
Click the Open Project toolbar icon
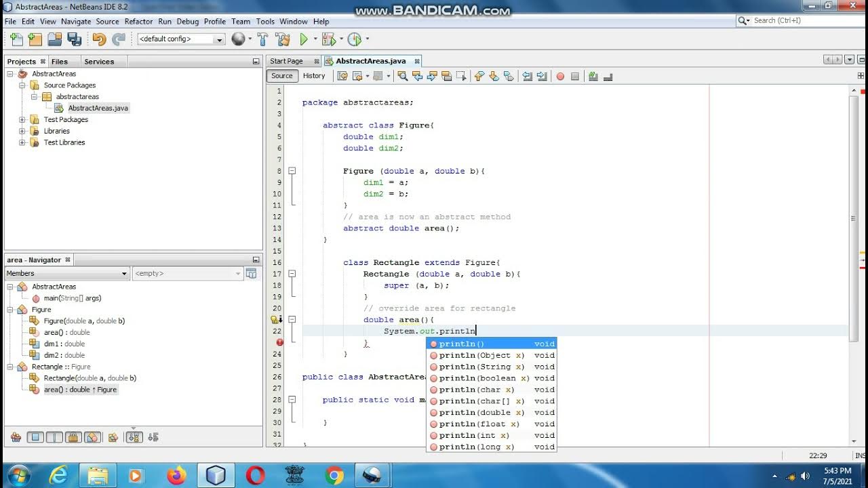[55, 39]
